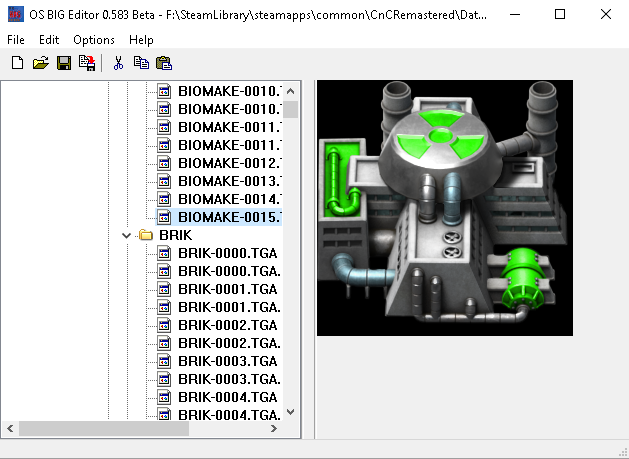Click the horizontal scrollbar right arrow

click(274, 429)
